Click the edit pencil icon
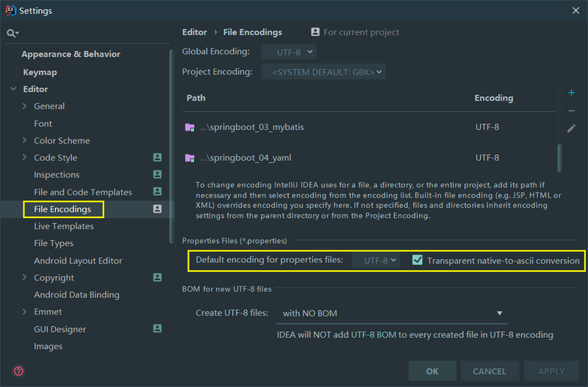 pyautogui.click(x=571, y=129)
